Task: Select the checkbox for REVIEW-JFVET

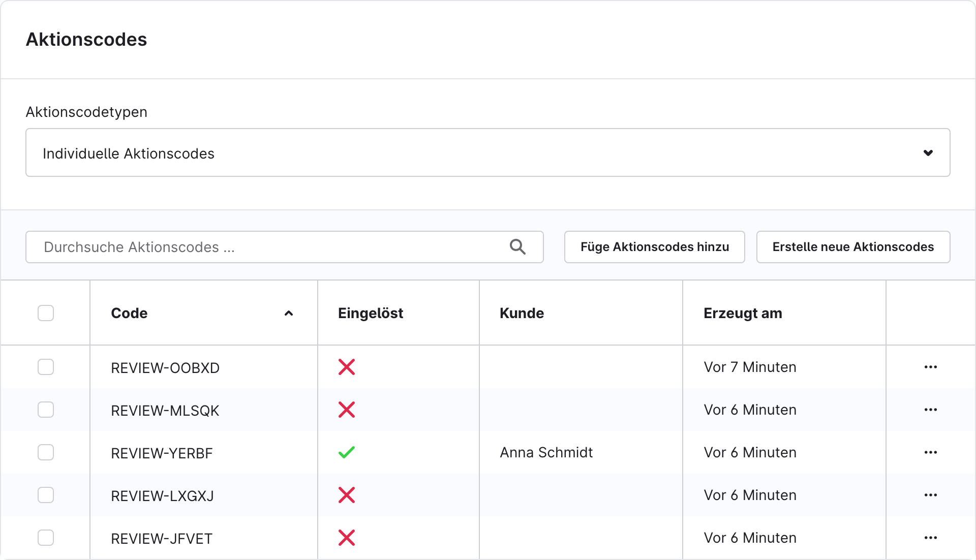Action: [x=46, y=538]
